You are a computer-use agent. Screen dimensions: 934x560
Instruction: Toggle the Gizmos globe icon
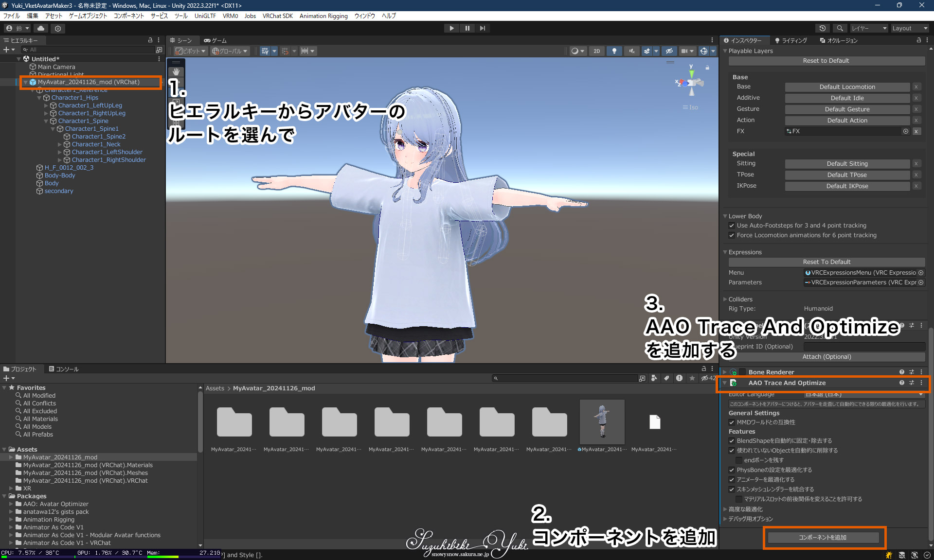point(703,51)
